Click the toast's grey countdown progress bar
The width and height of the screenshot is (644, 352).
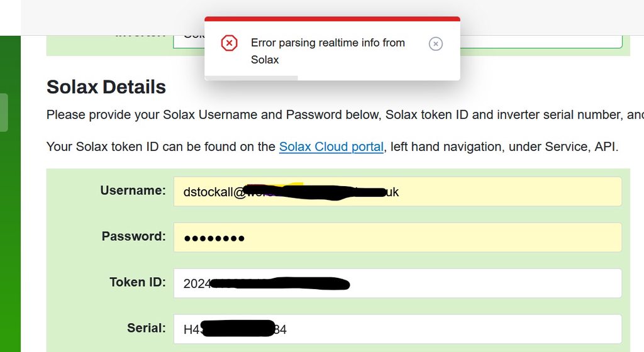point(251,78)
